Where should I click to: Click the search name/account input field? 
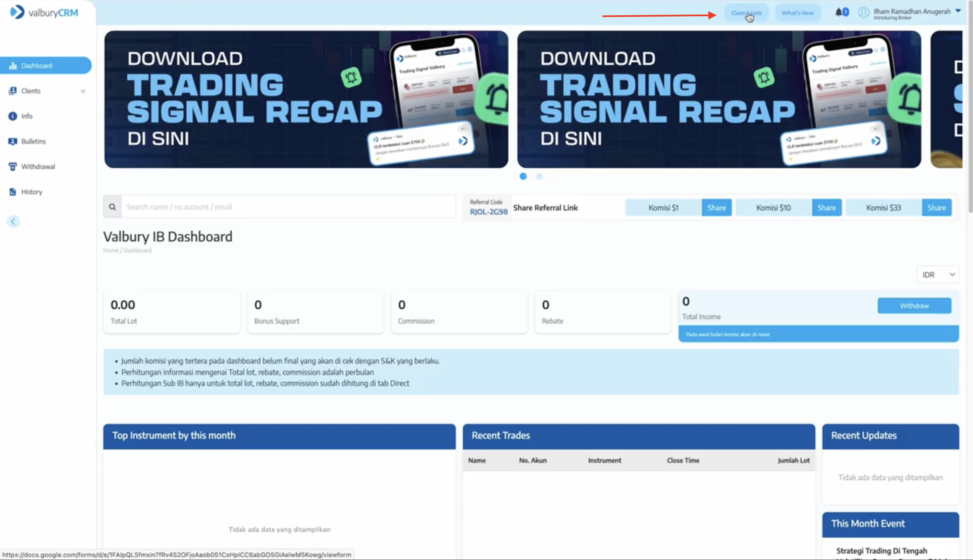pos(289,207)
